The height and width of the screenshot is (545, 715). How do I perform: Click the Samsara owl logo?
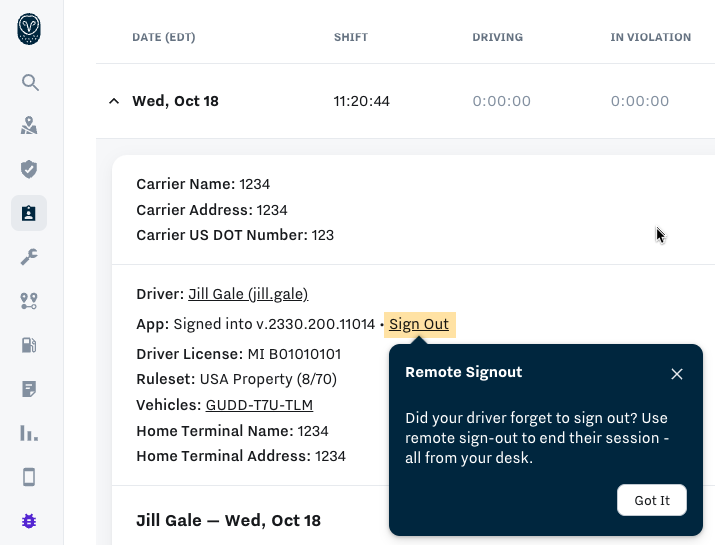pos(30,30)
